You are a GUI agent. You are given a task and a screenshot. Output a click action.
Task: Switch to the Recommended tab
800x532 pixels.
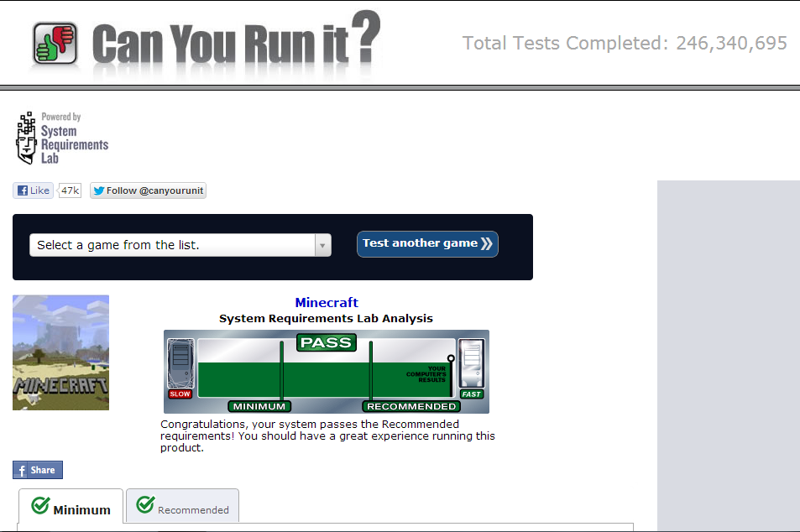(x=182, y=506)
